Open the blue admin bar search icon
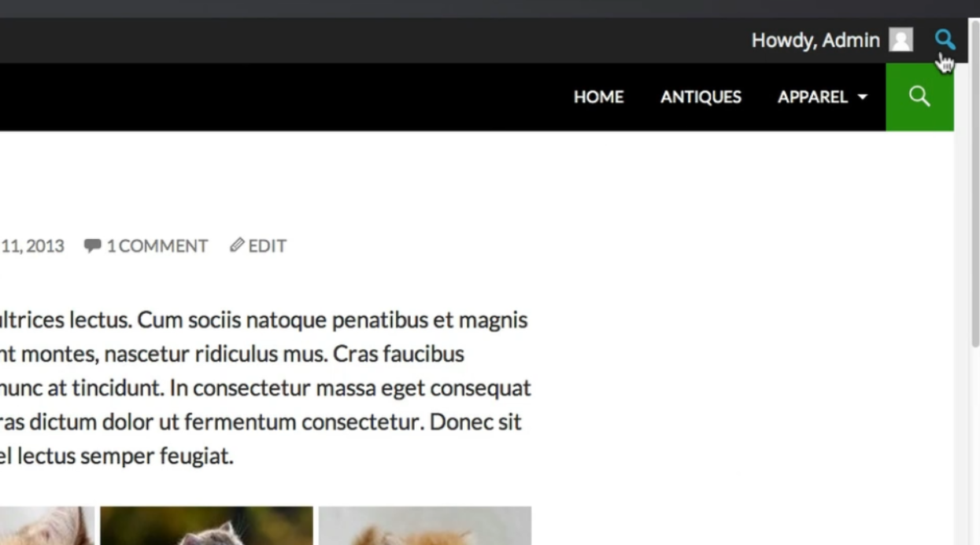This screenshot has width=980, height=545. [x=945, y=39]
